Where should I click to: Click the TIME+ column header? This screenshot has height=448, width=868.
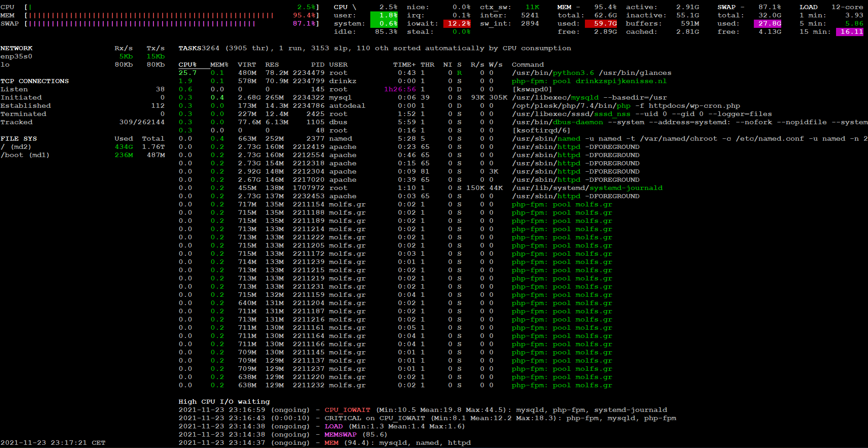[405, 65]
